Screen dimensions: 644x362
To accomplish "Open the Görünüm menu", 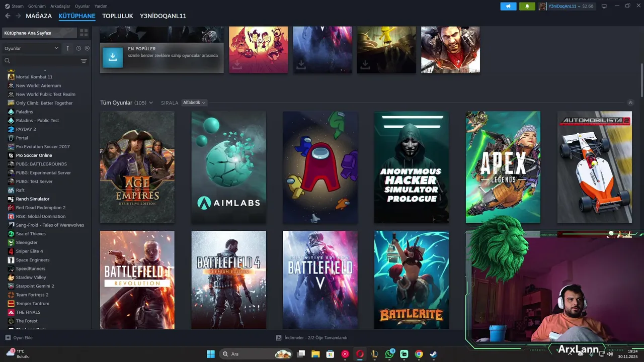I will [x=36, y=6].
